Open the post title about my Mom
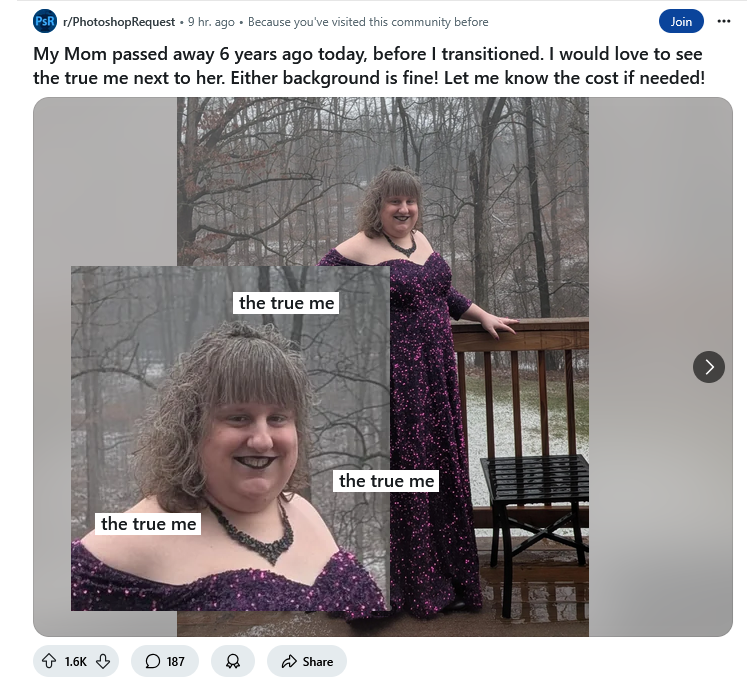This screenshot has width=747, height=681. (x=369, y=66)
